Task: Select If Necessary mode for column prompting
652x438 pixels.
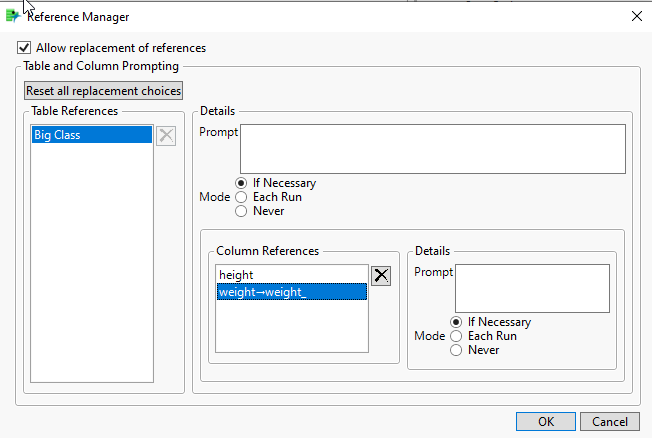Action: [x=457, y=322]
